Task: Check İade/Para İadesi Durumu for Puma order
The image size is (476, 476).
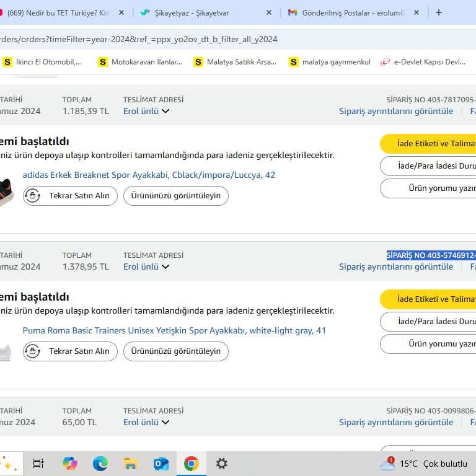Action: click(428, 322)
